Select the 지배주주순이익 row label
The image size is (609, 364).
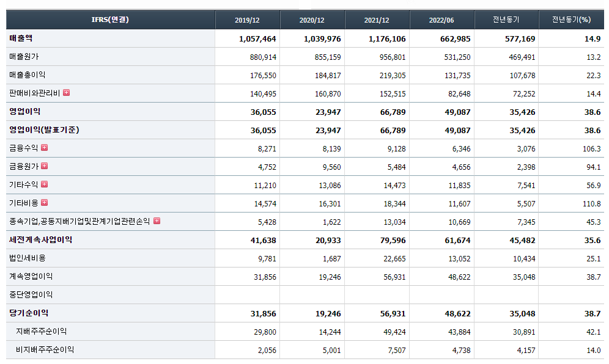point(41,332)
